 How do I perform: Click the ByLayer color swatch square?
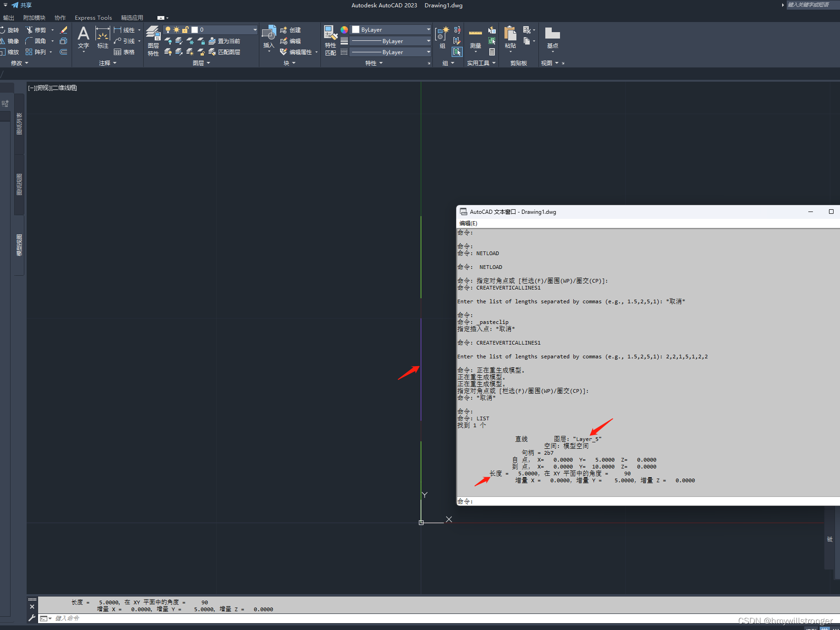(355, 29)
